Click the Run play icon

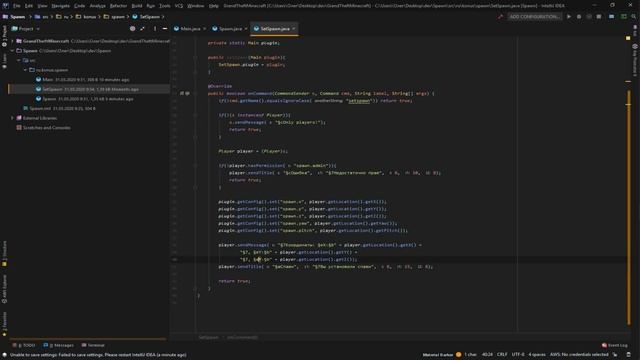569,17
